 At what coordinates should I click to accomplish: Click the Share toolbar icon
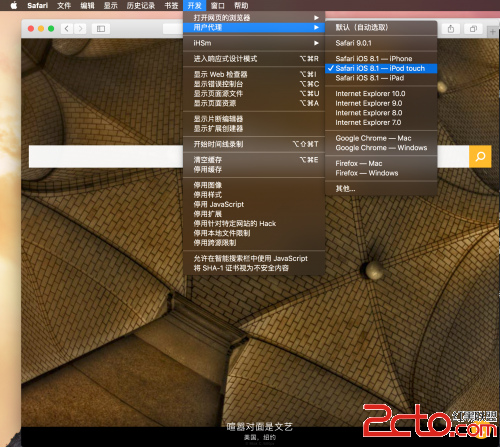tap(451, 29)
